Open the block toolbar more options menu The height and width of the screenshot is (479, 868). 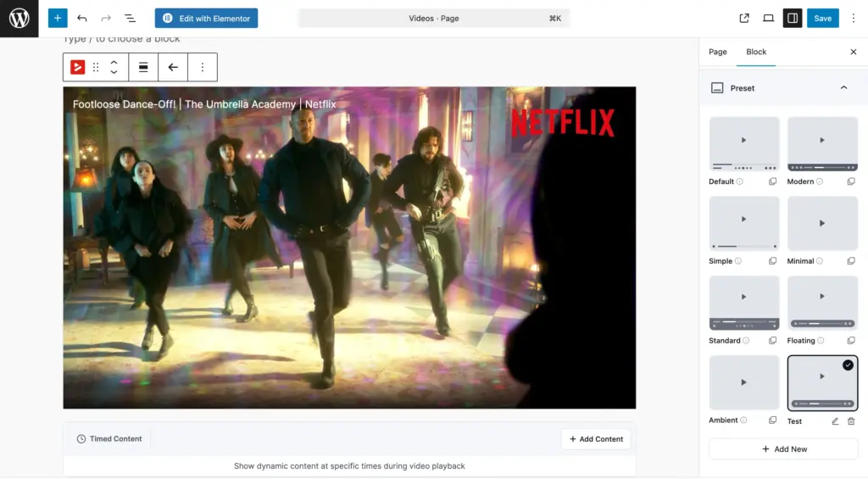click(202, 67)
